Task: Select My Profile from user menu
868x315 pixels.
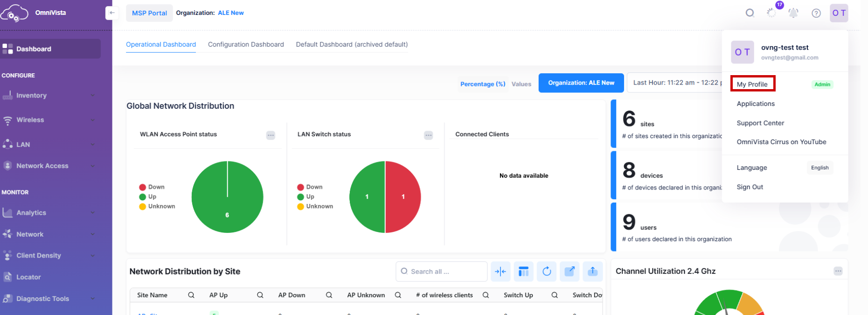Action: click(x=752, y=84)
